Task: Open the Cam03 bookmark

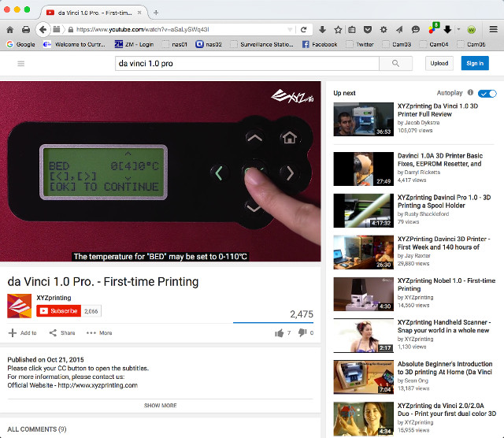Action: coord(397,44)
